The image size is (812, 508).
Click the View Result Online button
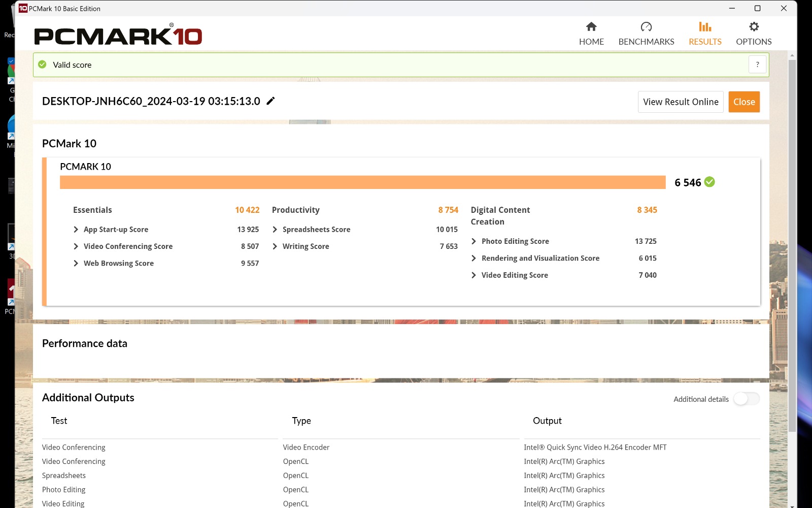click(x=680, y=102)
